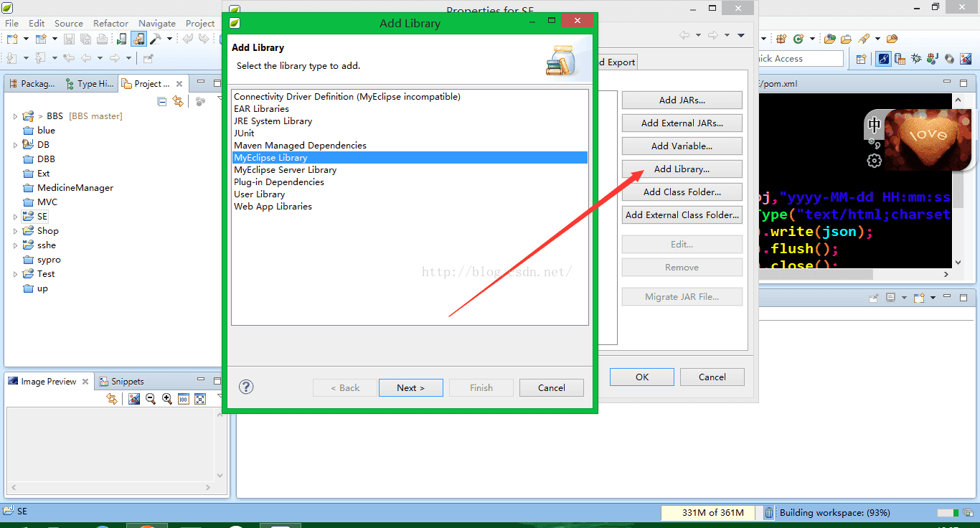Image resolution: width=980 pixels, height=528 pixels.
Task: Click OK in the Properties window
Action: pyautogui.click(x=642, y=377)
